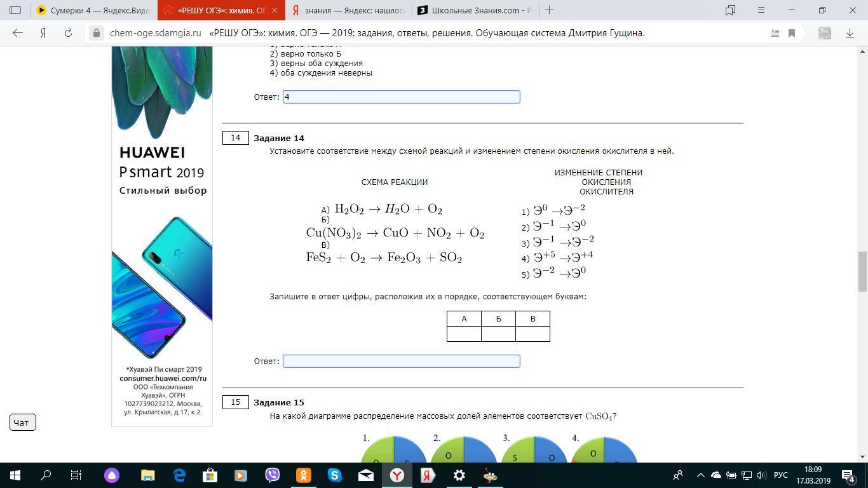
Task: Open Microsoft Store from taskbar
Action: click(x=210, y=475)
